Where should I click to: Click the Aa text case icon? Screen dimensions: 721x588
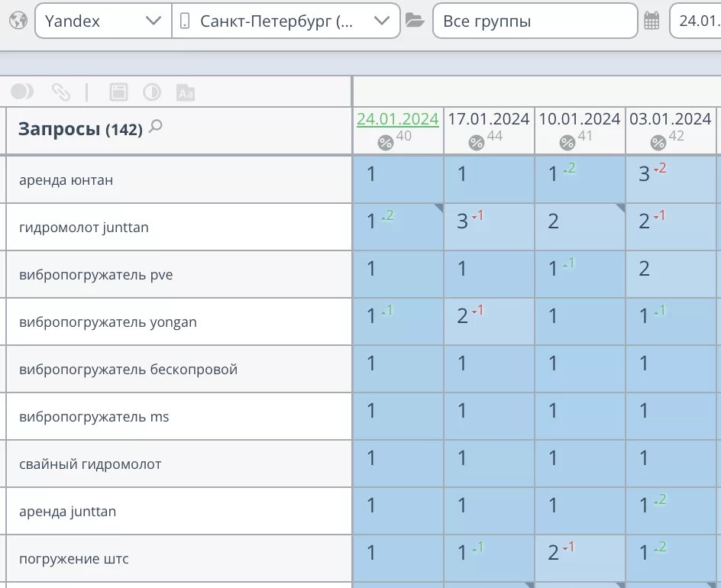click(x=186, y=92)
